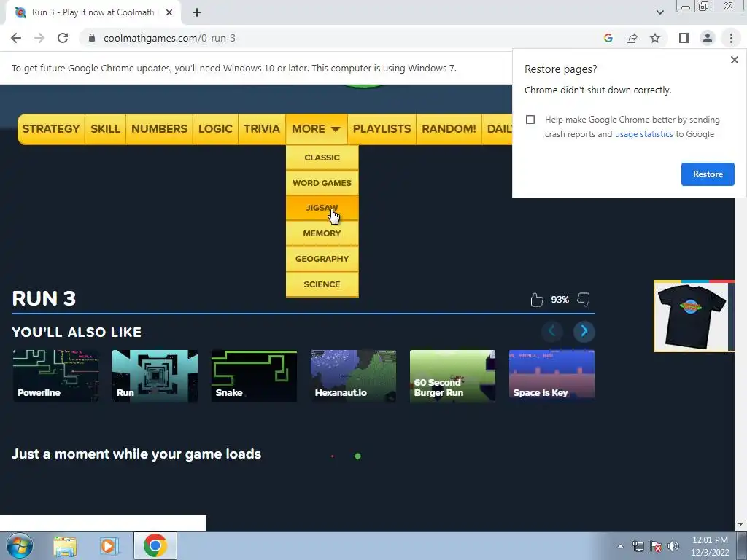747x560 pixels.
Task: Select MEMORY from the More menu
Action: (322, 233)
